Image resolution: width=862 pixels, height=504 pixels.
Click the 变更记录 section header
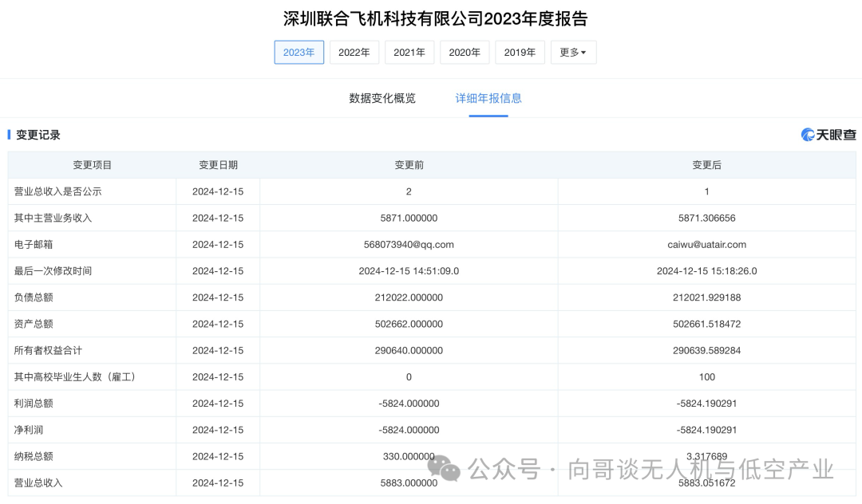pos(38,135)
